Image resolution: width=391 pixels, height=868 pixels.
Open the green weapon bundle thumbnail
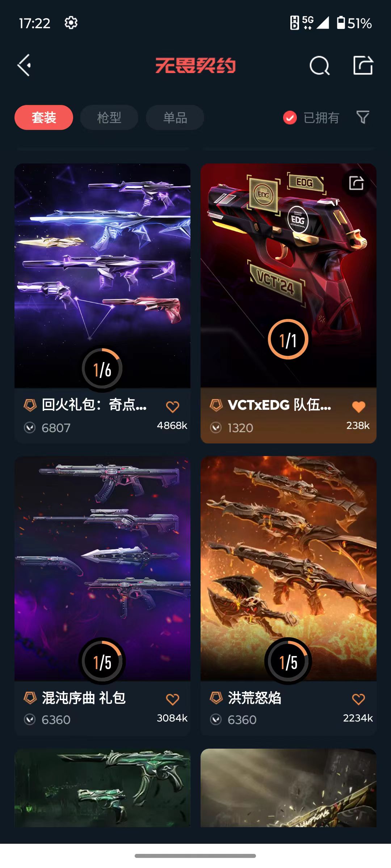pyautogui.click(x=102, y=788)
